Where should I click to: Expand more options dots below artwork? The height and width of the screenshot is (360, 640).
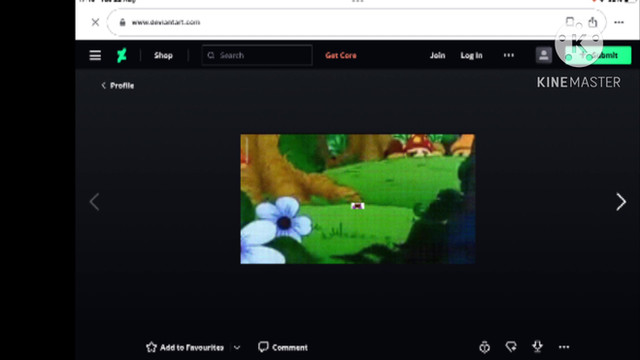pyautogui.click(x=564, y=347)
